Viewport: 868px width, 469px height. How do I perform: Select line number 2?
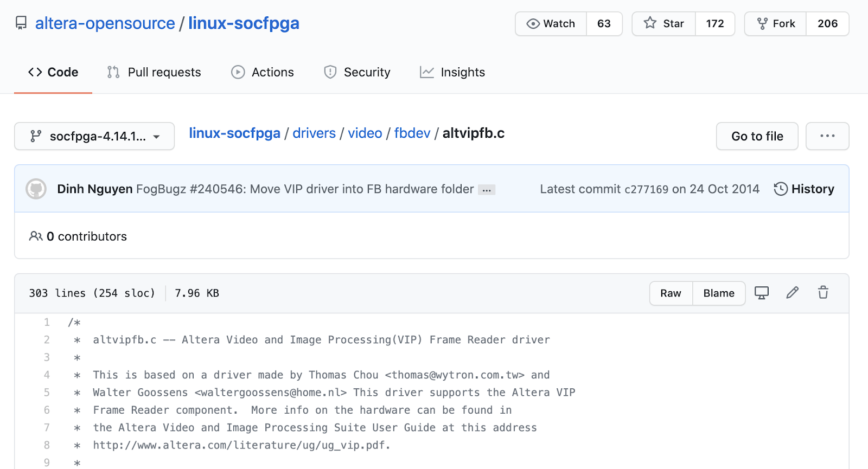[47, 340]
